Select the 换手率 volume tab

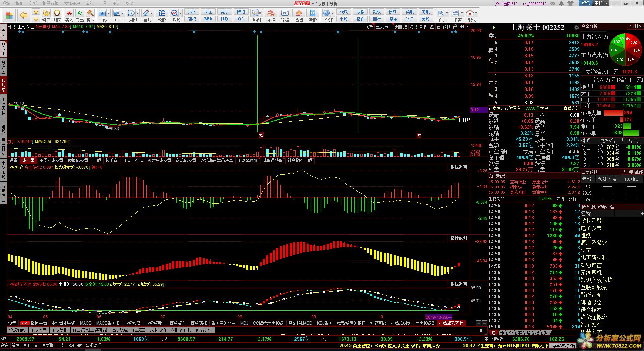[x=112, y=160]
